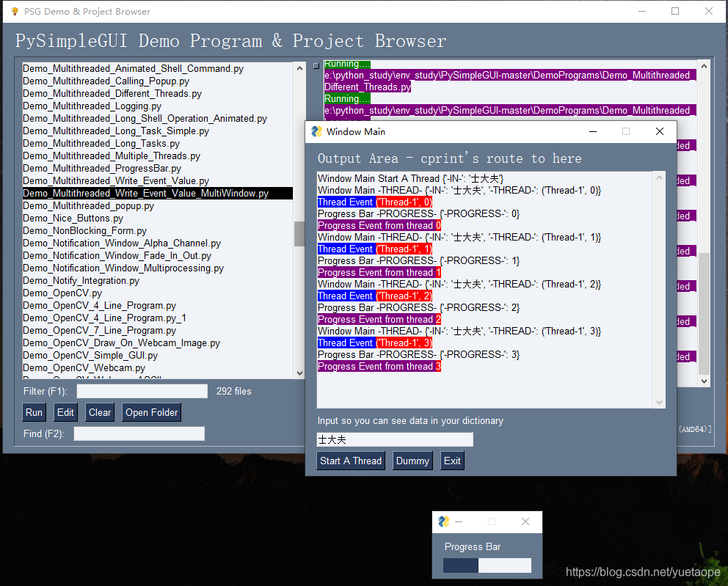The image size is (728, 586).
Task: Click Run button
Action: click(x=34, y=412)
